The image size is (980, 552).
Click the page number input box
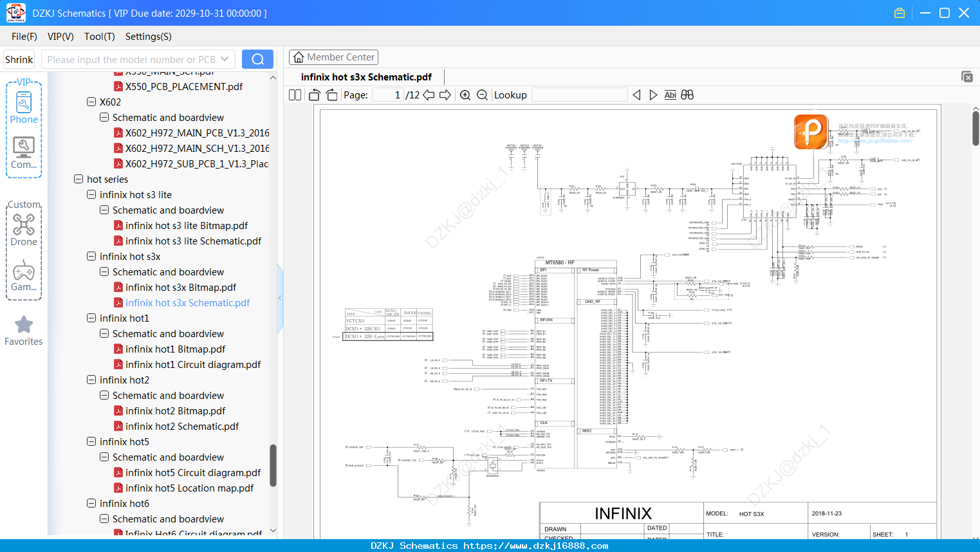(387, 95)
